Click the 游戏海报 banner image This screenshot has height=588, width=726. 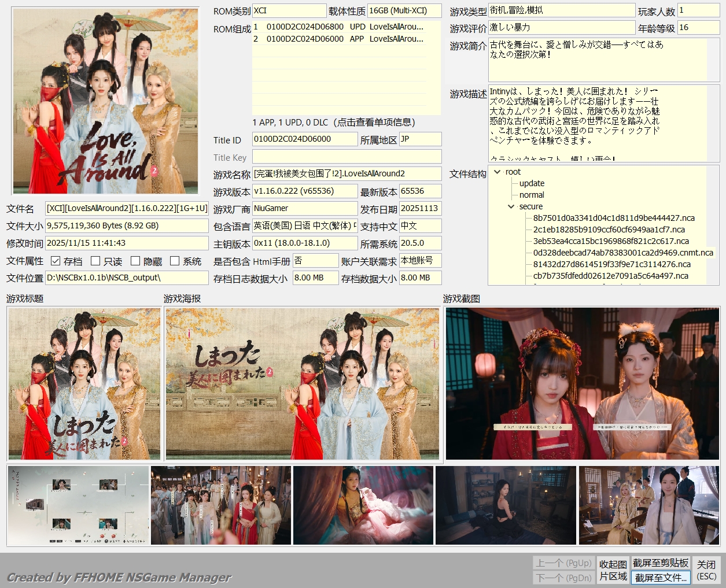pos(303,384)
